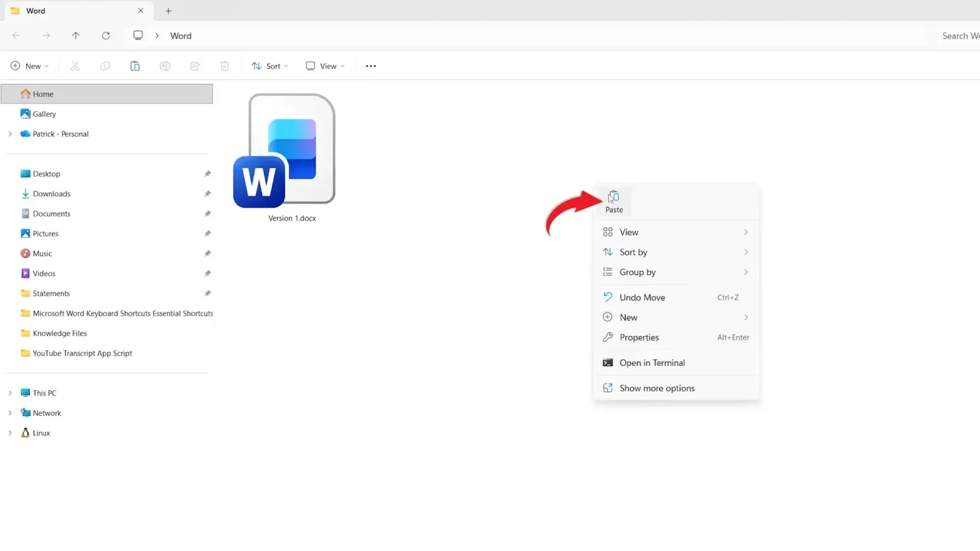The image size is (980, 551).
Task: Expand the This PC tree node
Action: pos(10,393)
